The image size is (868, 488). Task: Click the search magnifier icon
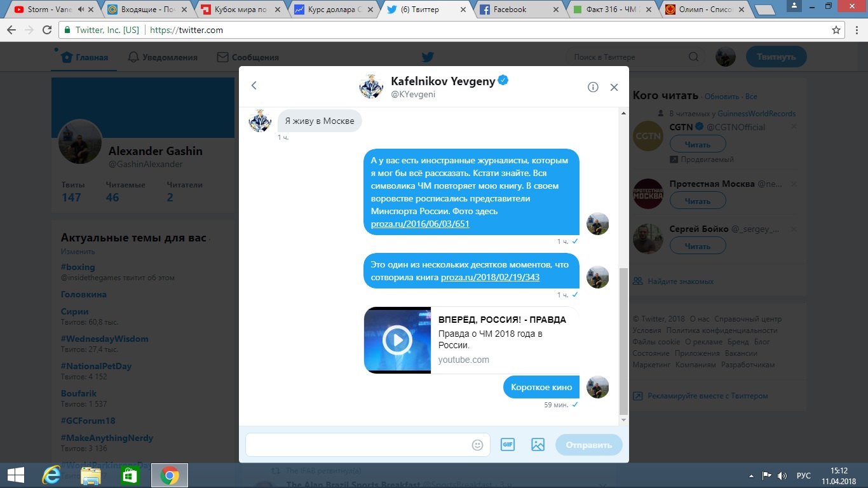[693, 57]
